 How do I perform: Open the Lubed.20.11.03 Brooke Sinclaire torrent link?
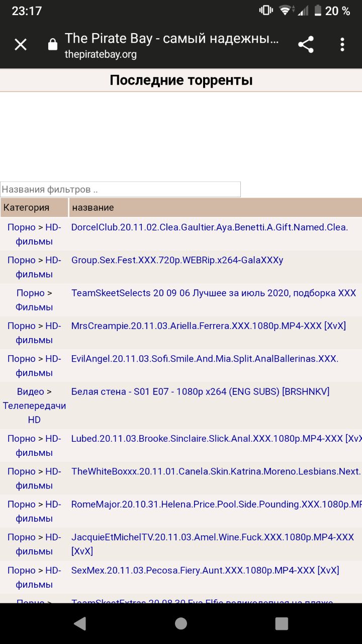tap(217, 439)
